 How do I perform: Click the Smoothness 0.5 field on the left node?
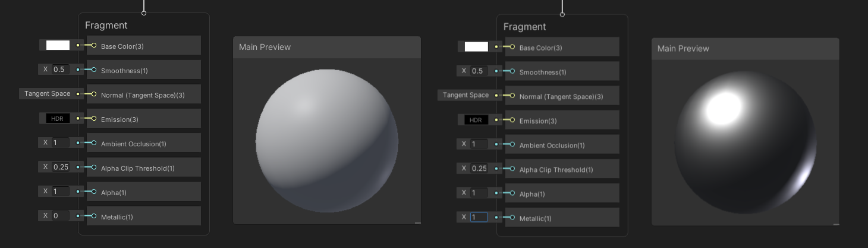click(x=60, y=70)
